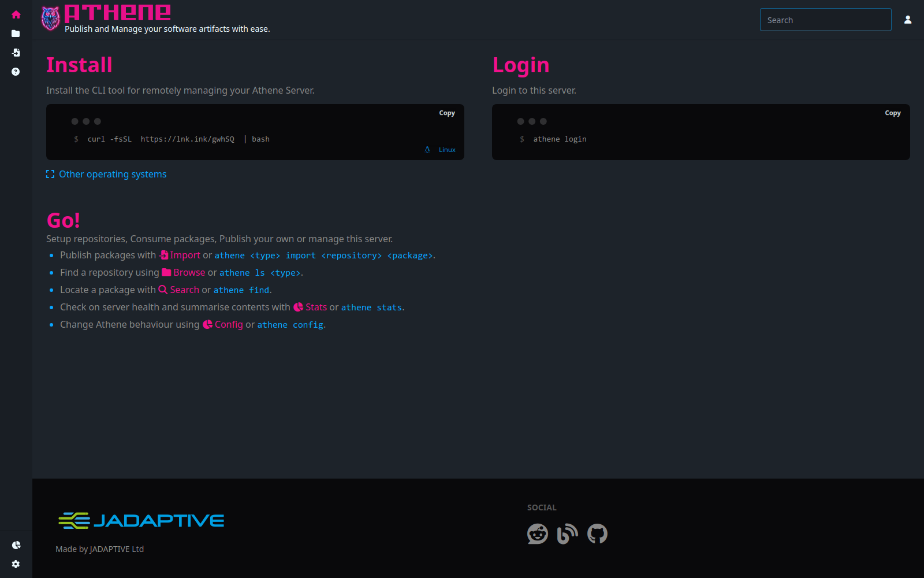Click the curl -fsSL command text

178,139
